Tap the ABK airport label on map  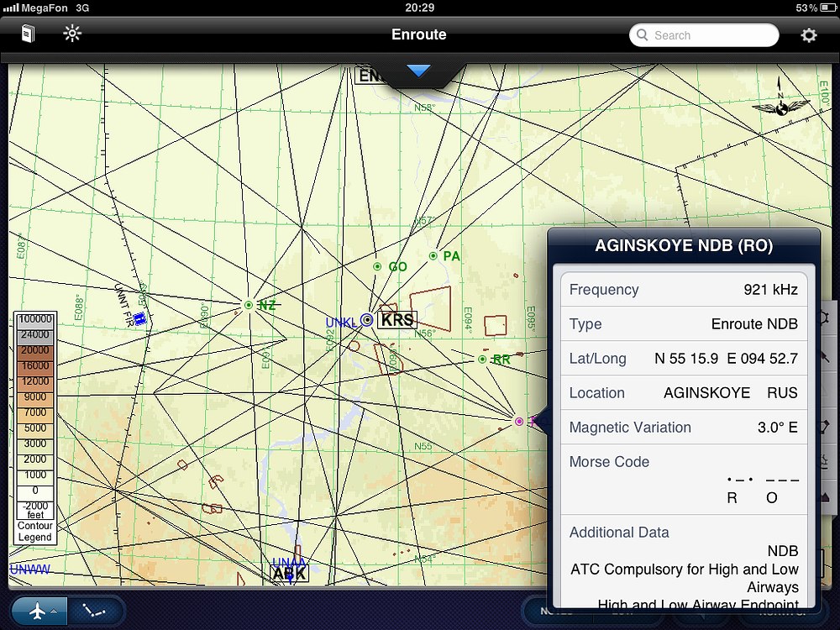tap(290, 575)
